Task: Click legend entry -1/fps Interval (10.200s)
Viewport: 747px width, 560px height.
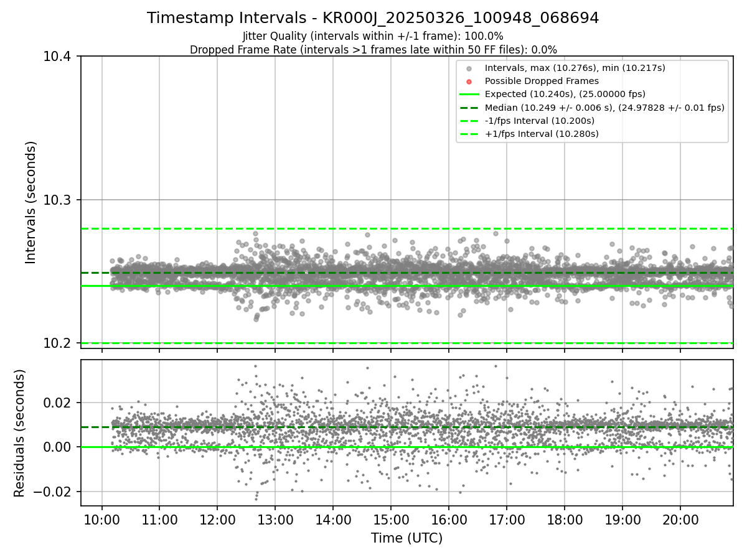Action: click(x=539, y=121)
